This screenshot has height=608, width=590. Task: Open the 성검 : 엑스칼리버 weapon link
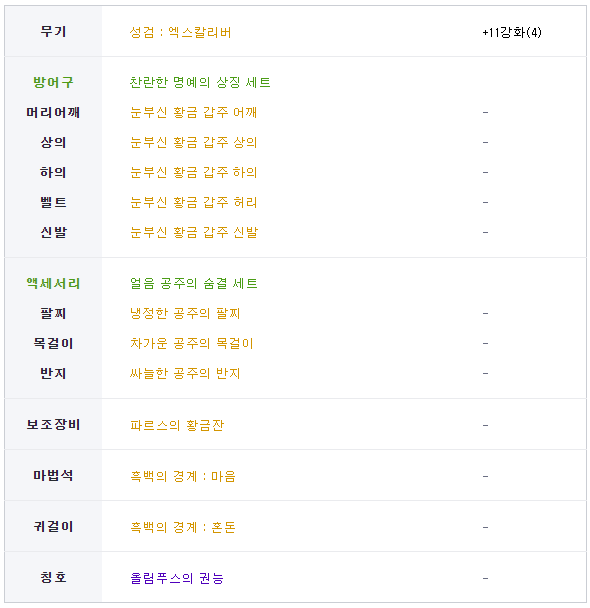coord(180,32)
